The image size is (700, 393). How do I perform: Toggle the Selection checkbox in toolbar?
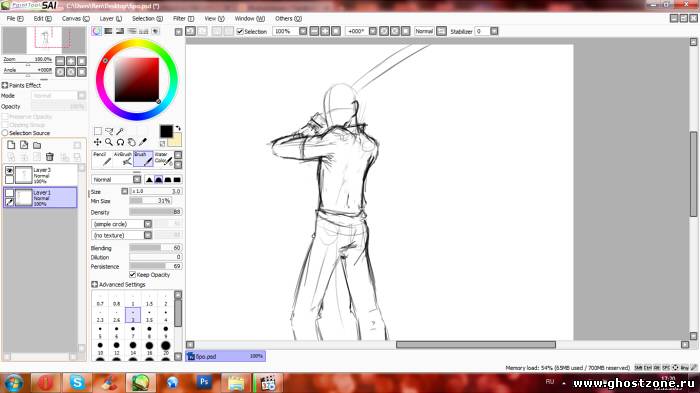pos(240,31)
